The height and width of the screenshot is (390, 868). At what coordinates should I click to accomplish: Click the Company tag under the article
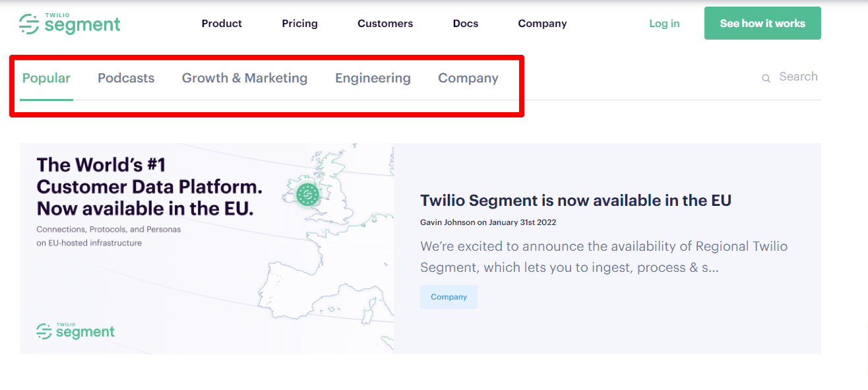click(449, 297)
